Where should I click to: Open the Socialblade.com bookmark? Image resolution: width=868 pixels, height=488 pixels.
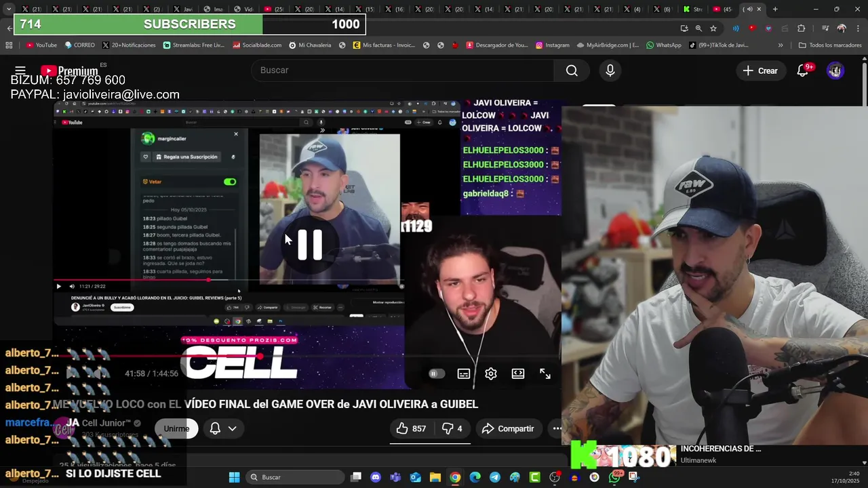coord(257,45)
